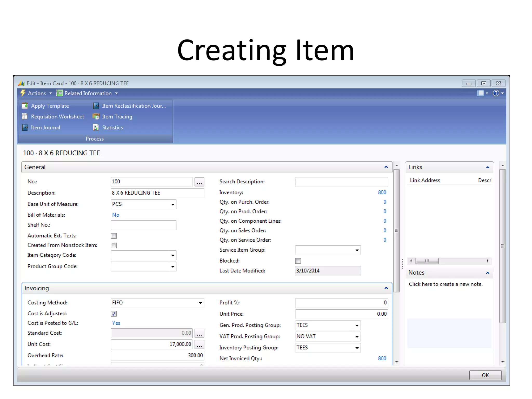Expand Base Unit of Measure dropdown
532x399 pixels.
coord(172,204)
